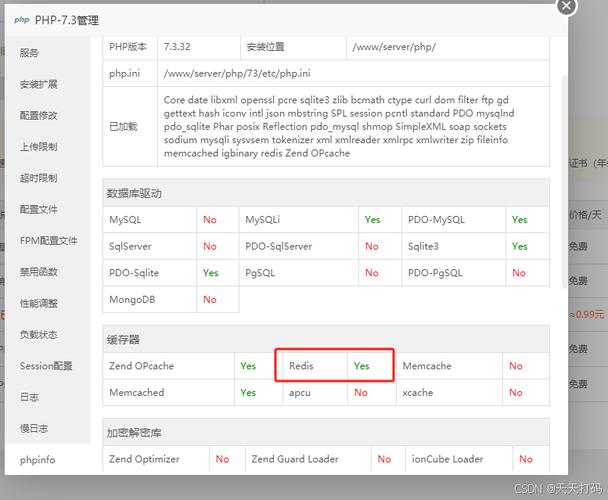Click xcache cell
The image size is (608, 500).
pyautogui.click(x=449, y=393)
